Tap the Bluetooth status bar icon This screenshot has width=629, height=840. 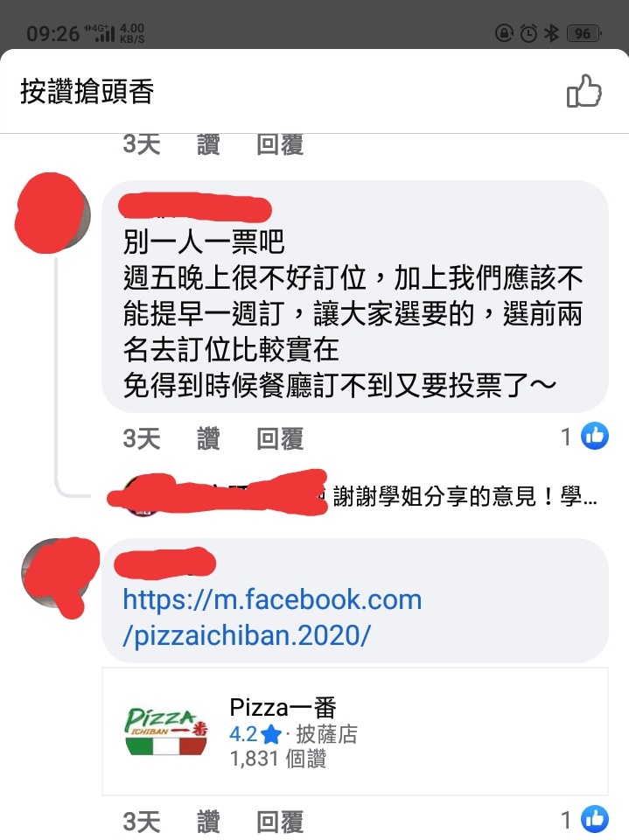pos(551,33)
